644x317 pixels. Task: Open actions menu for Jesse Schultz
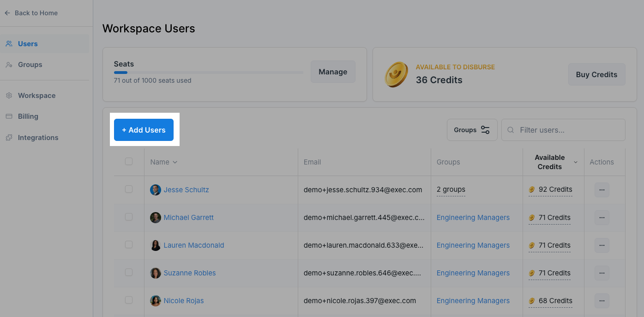pyautogui.click(x=602, y=190)
